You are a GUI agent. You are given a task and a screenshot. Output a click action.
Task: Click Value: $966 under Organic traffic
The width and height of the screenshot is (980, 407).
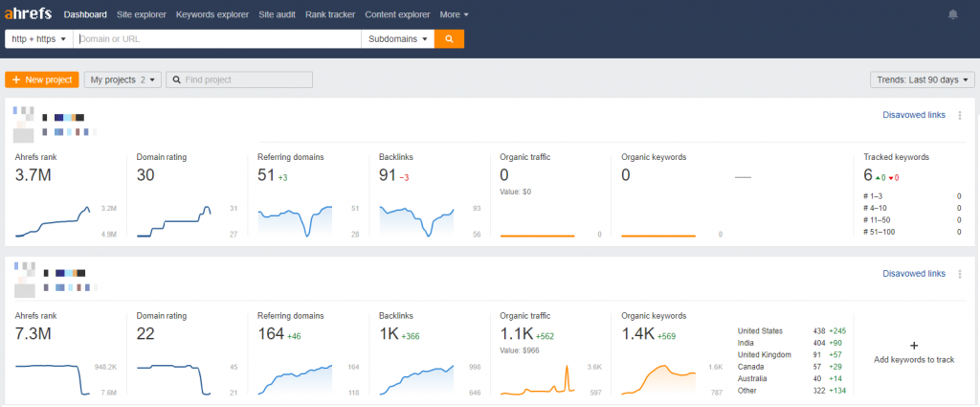(x=520, y=350)
